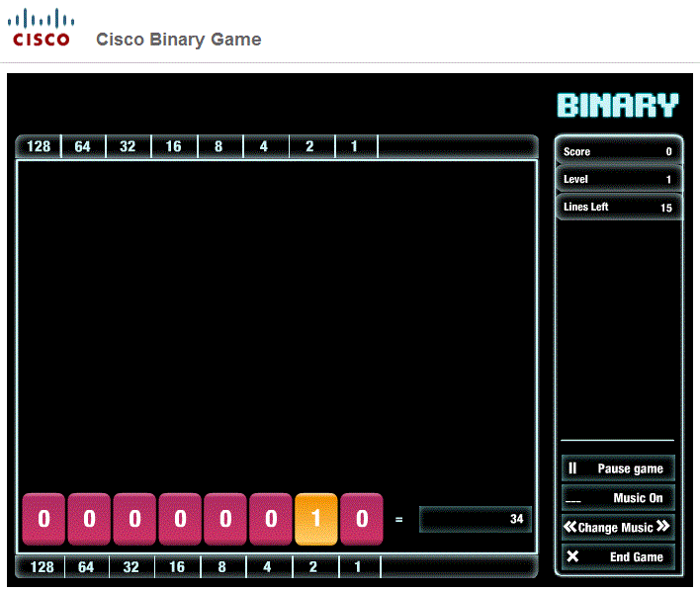Click the bottom footer 2 label

[x=313, y=567]
